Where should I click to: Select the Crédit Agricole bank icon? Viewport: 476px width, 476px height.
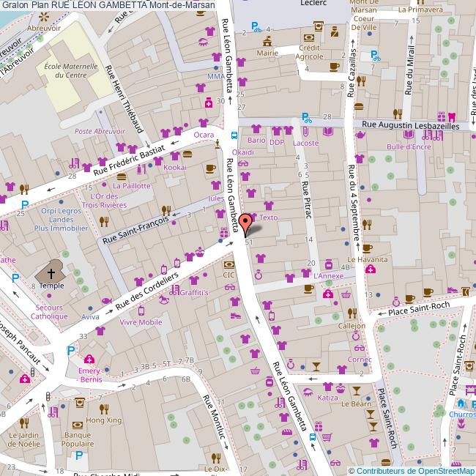click(310, 38)
